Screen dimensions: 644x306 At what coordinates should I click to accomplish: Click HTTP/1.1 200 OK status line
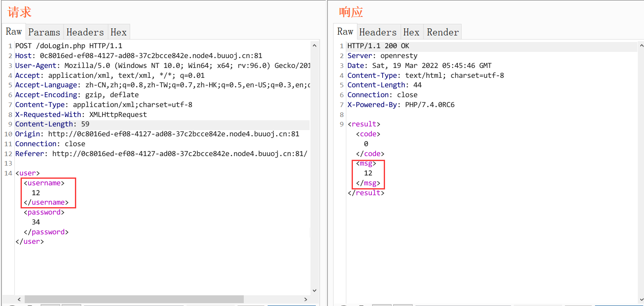pos(378,46)
